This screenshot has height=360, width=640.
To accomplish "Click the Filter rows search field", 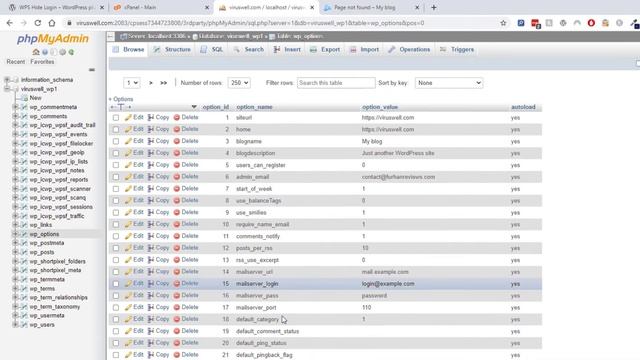I will pyautogui.click(x=336, y=83).
